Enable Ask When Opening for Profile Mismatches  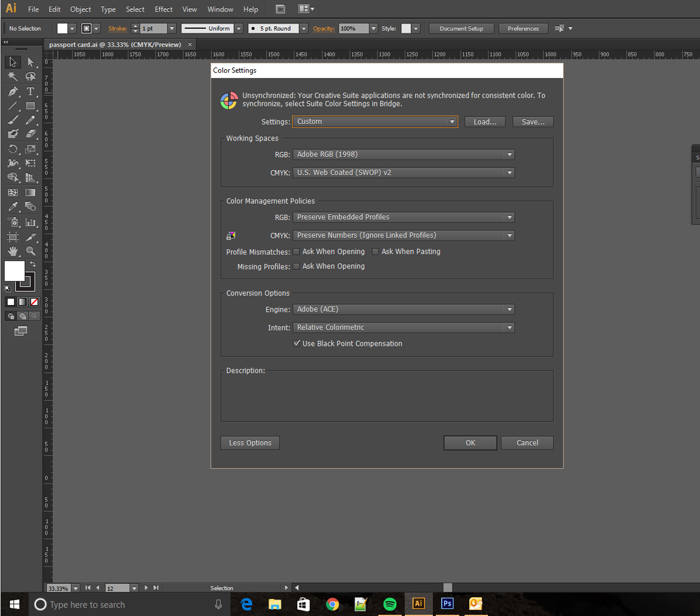(x=296, y=251)
